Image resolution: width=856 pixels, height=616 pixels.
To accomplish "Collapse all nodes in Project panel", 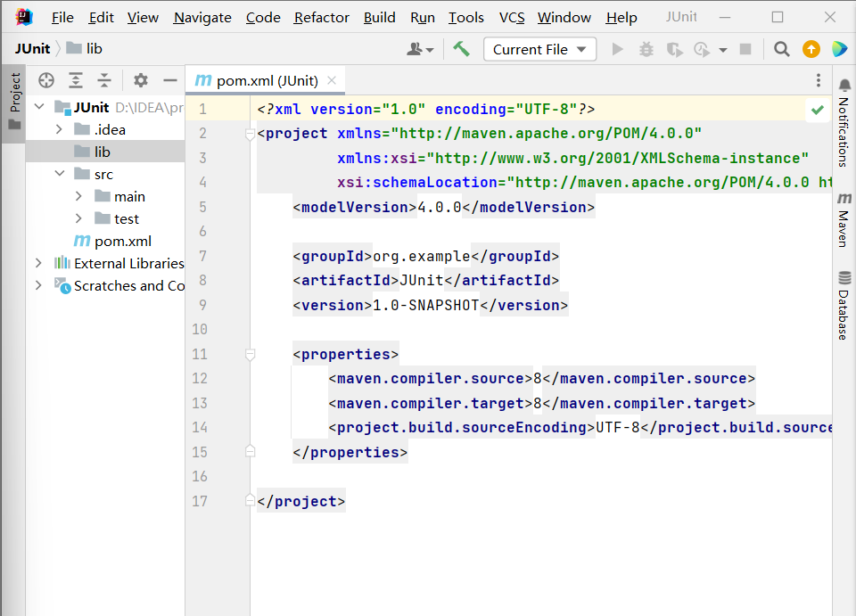I will click(103, 80).
